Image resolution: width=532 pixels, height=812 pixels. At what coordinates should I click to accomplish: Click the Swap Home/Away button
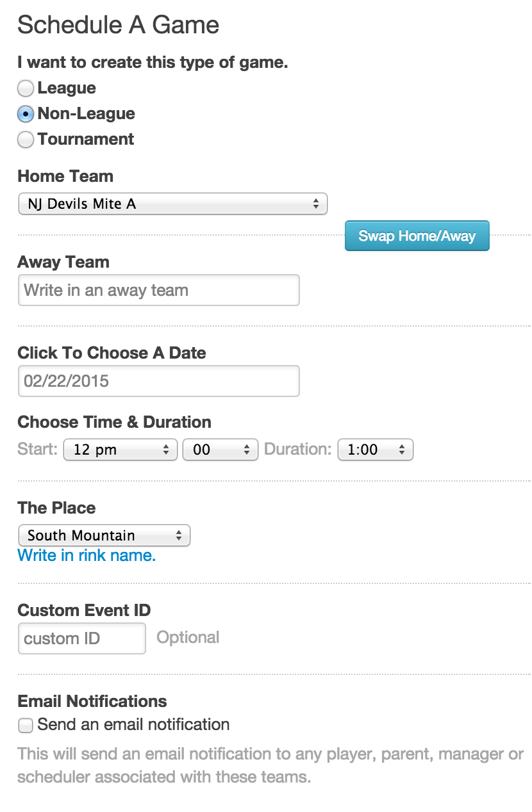click(x=417, y=236)
